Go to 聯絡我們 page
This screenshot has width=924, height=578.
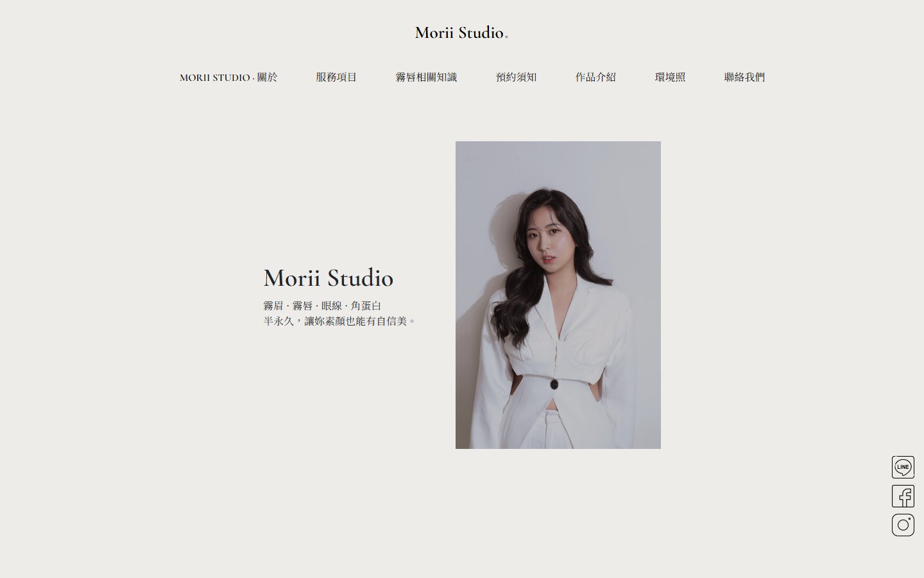coord(744,77)
